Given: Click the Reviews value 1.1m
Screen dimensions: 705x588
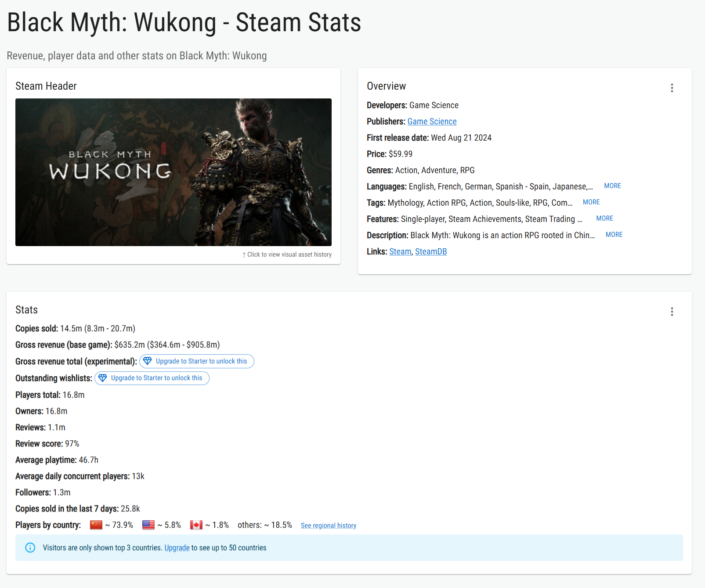Looking at the screenshot, I should point(57,428).
